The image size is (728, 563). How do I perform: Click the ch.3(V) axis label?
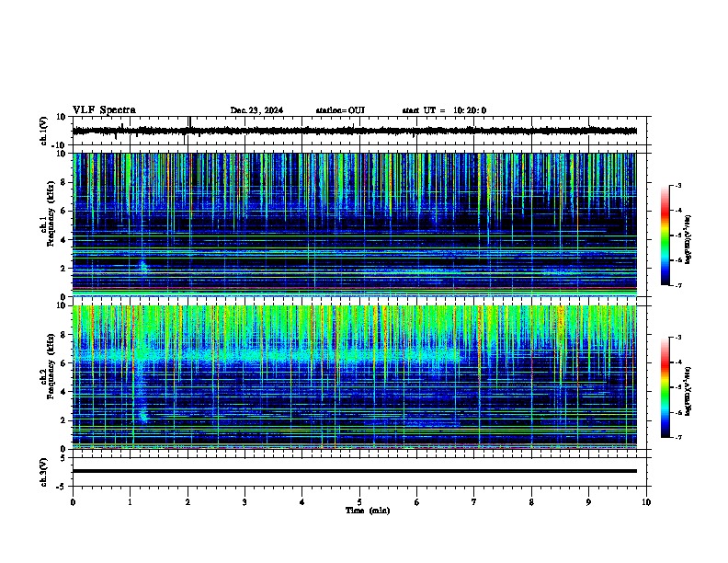pyautogui.click(x=44, y=473)
